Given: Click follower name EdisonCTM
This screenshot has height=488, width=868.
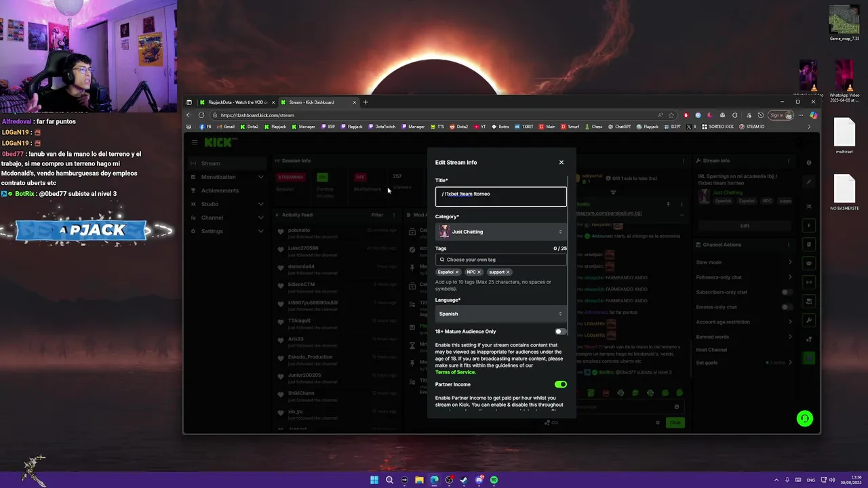Looking at the screenshot, I should pos(301,285).
